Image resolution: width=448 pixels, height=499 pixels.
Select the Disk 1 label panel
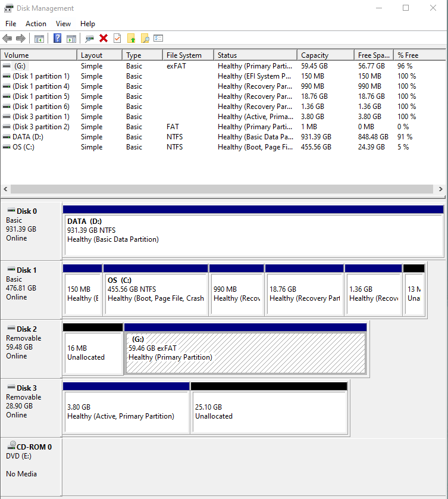(x=31, y=290)
